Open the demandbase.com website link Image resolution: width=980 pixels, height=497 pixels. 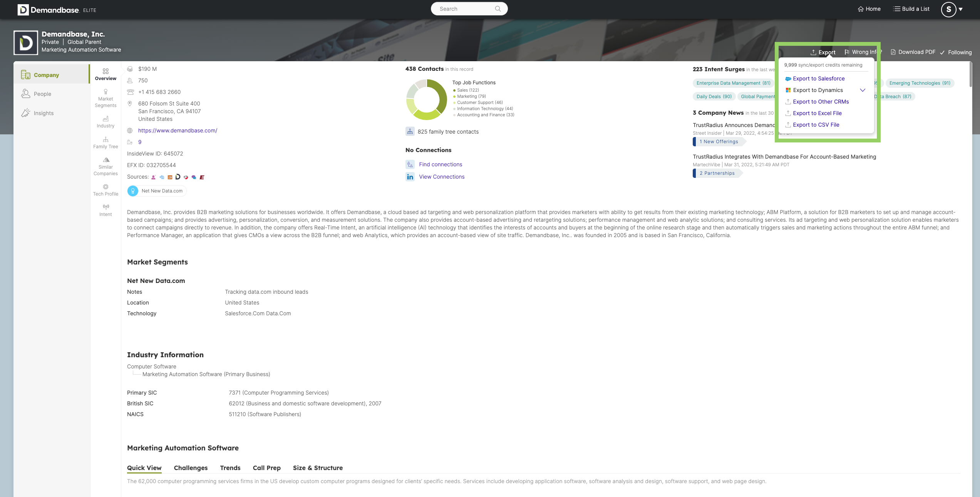point(178,131)
